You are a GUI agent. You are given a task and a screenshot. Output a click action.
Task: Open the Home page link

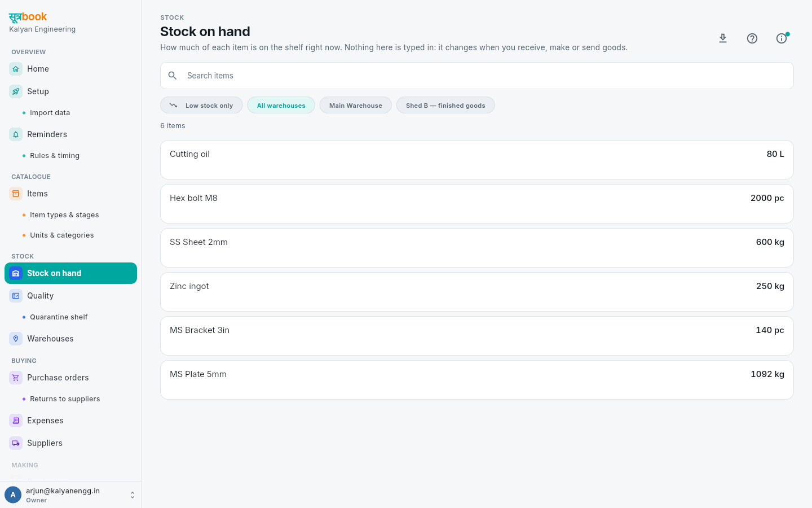70,69
